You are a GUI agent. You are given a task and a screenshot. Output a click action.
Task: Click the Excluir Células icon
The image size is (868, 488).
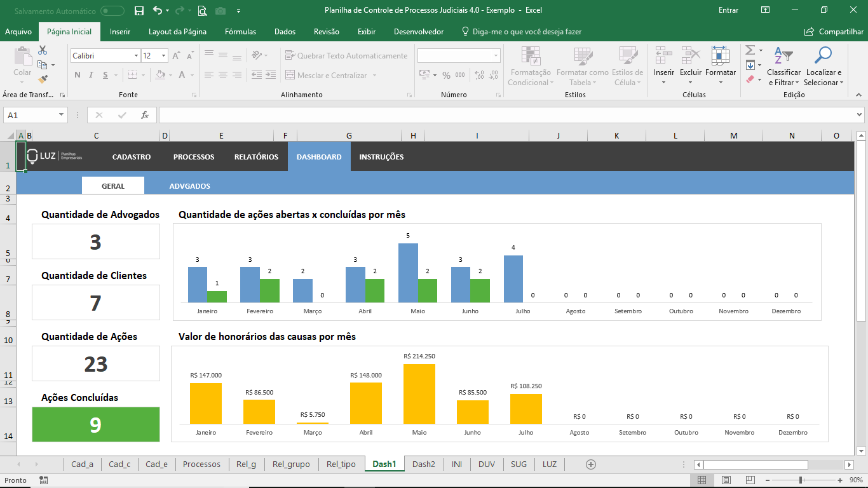pos(691,61)
